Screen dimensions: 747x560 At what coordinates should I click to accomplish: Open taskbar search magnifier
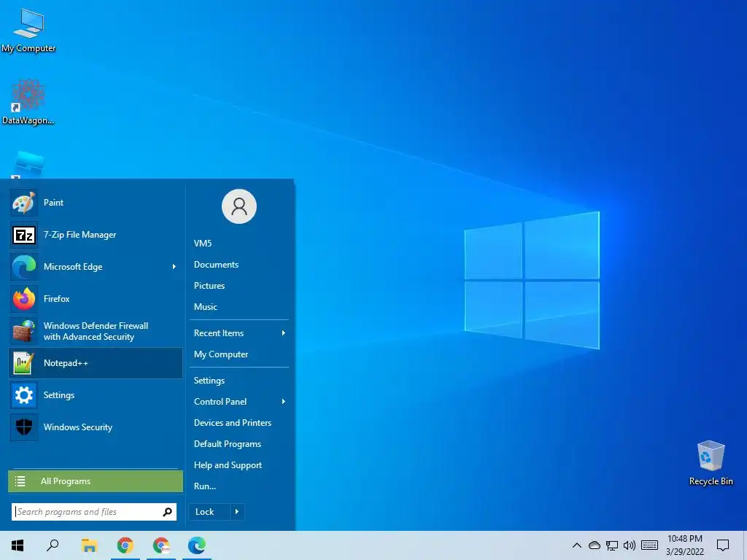pos(53,545)
